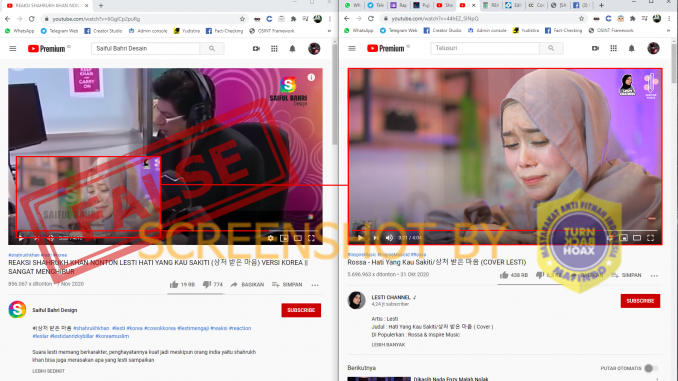This screenshot has height=381, width=678.
Task: Go back in right Chrome window
Action: pyautogui.click(x=346, y=19)
